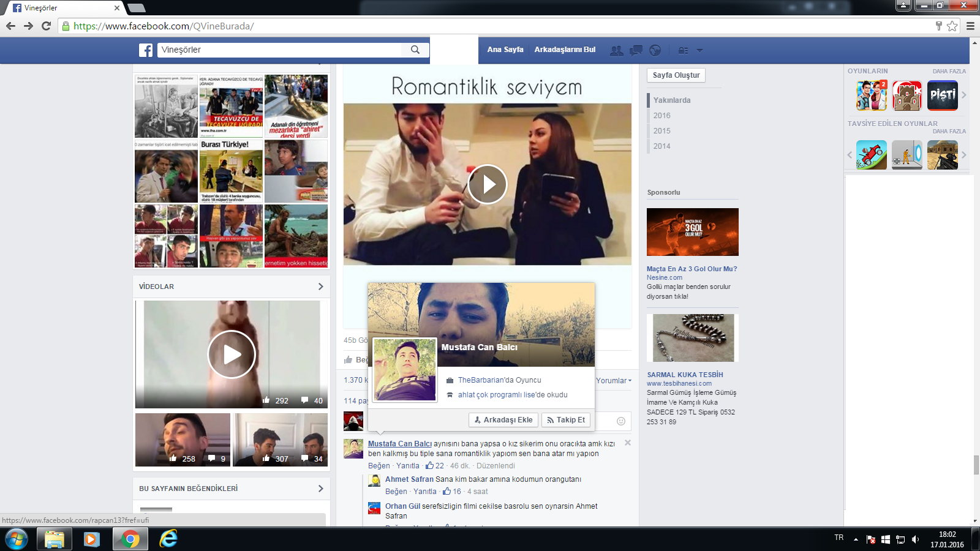The image size is (980, 551).
Task: Play the Romantiklik seviyem video
Action: [488, 184]
